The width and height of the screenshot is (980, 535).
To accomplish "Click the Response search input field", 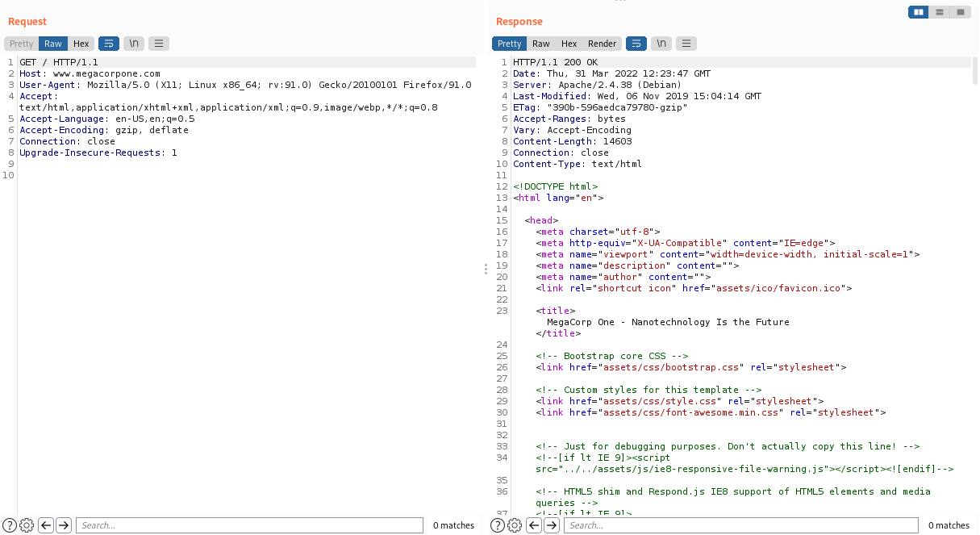I will tap(740, 525).
